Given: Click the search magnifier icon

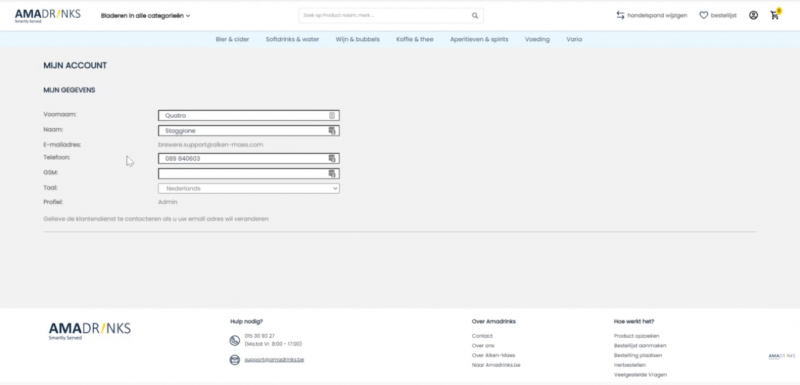Looking at the screenshot, I should tap(475, 16).
